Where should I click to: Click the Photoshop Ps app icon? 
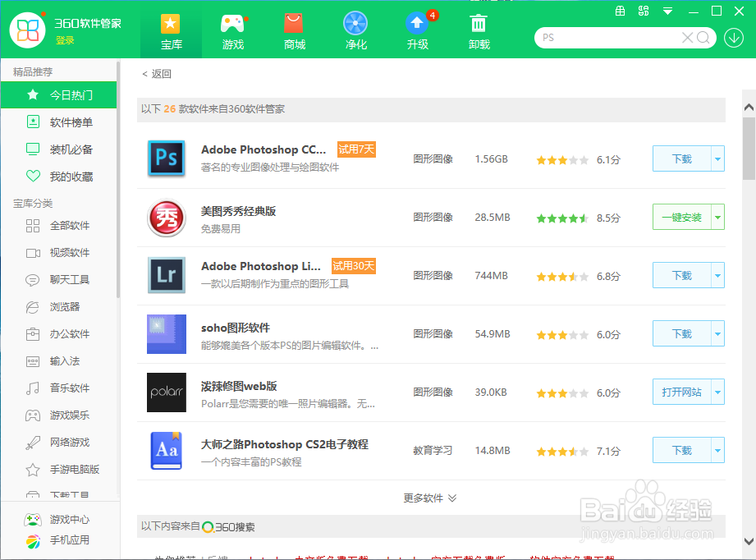point(167,158)
